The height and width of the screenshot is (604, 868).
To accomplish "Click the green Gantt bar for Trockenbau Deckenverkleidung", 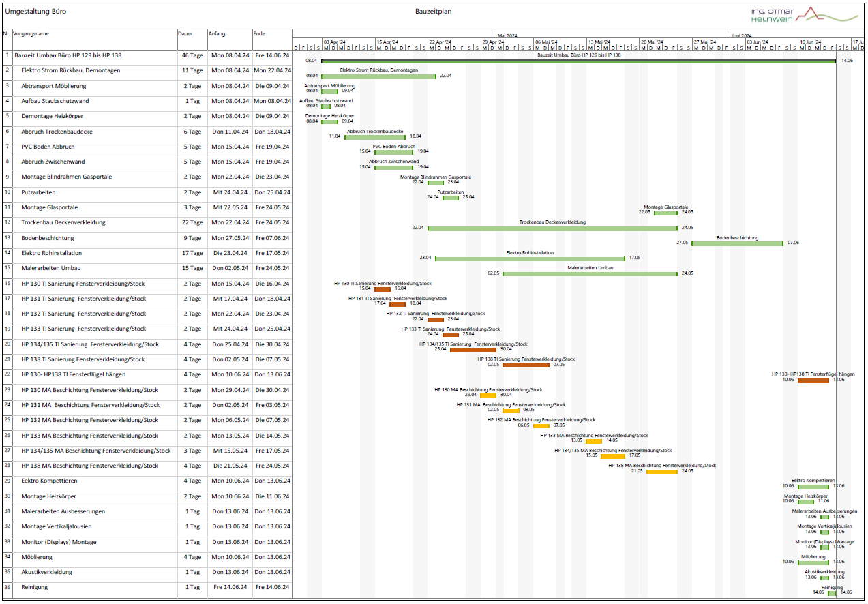I will 552,228.
